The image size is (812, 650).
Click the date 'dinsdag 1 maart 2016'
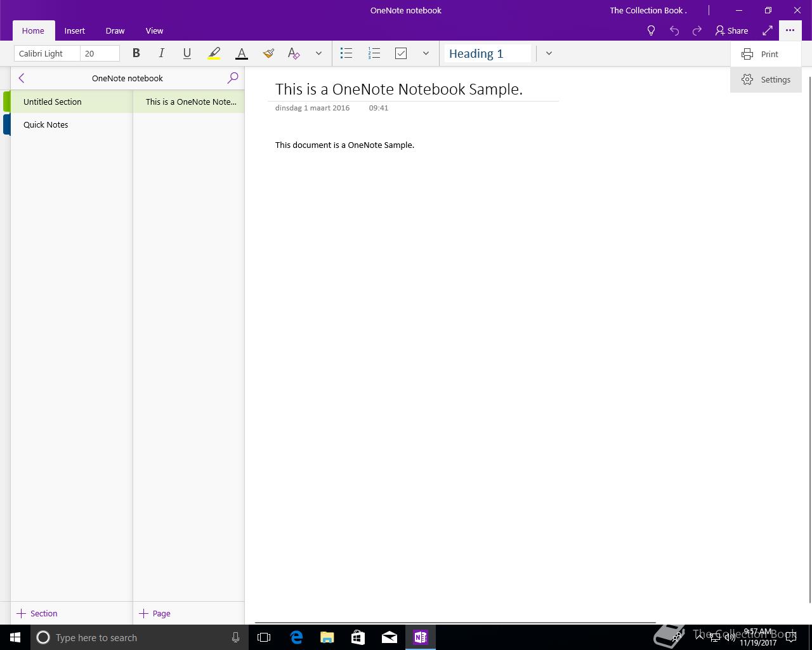pos(312,108)
